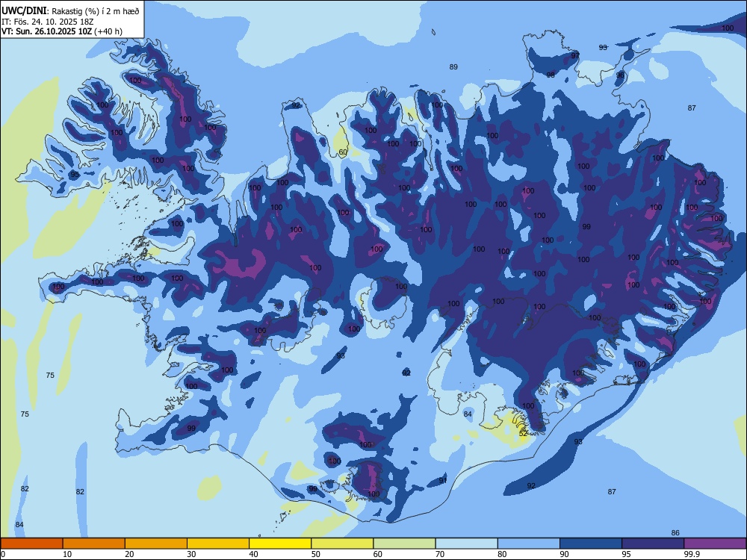747x560 pixels.
Task: Click the '50' legend scale label
Action: [x=315, y=554]
